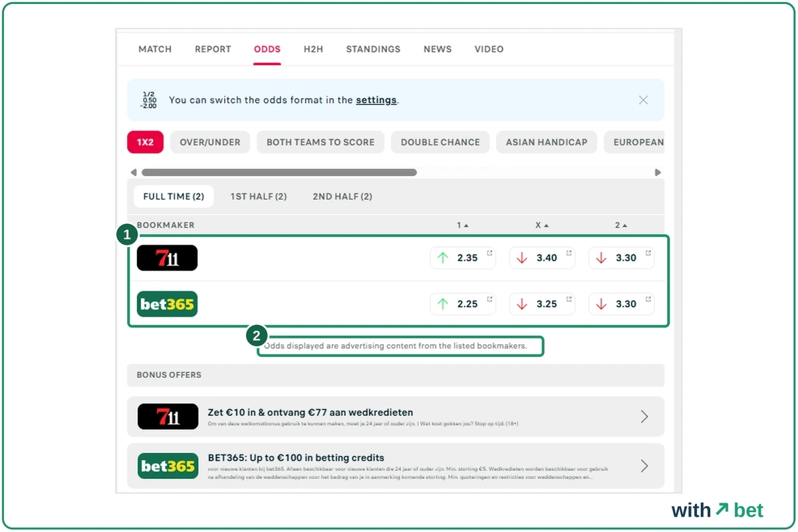798x532 pixels.
Task: Click the horizontal scrollbar thumb
Action: (x=279, y=172)
